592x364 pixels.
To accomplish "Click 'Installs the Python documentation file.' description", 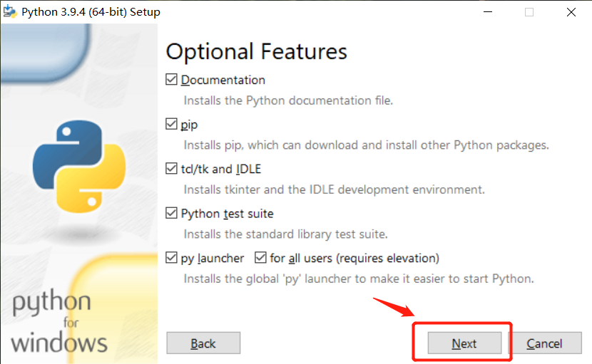I will (x=288, y=100).
